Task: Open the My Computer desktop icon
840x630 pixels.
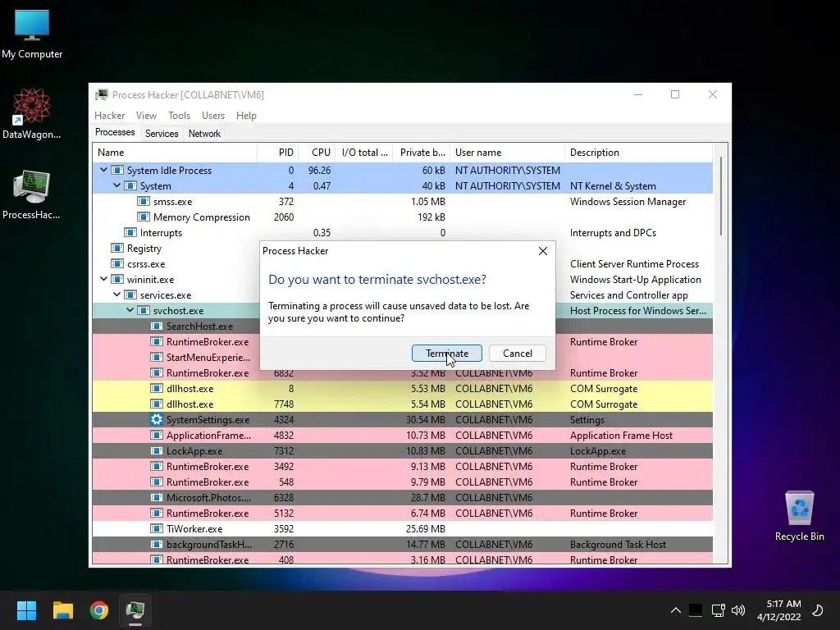Action: pos(32,33)
